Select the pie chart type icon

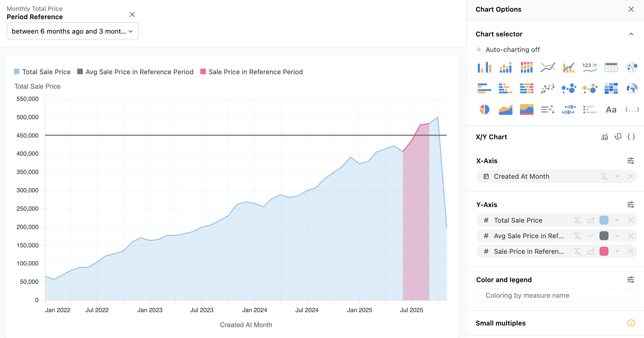pos(484,110)
